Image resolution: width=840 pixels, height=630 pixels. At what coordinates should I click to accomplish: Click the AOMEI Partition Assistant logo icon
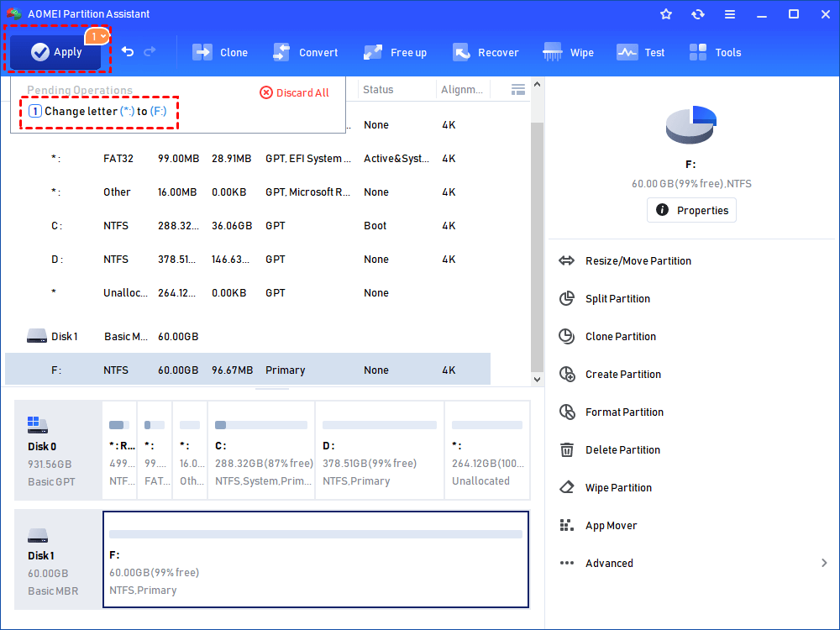(x=14, y=13)
